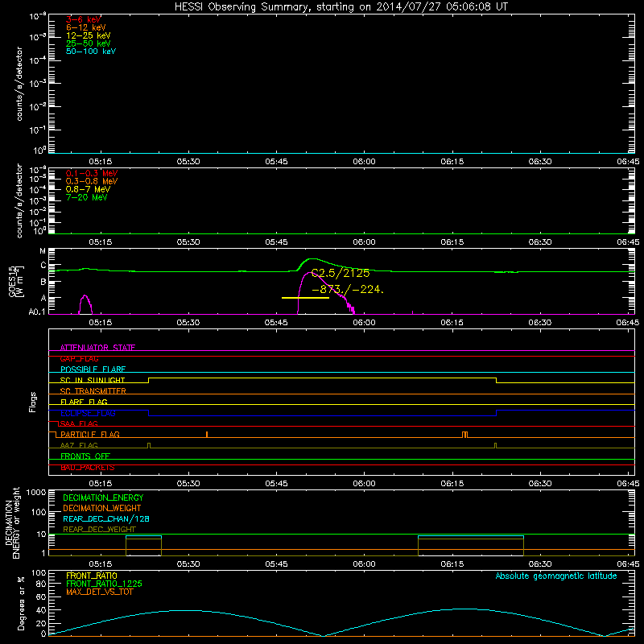Click the AAZ_FLAG label
The width and height of the screenshot is (644, 644).
(x=79, y=445)
